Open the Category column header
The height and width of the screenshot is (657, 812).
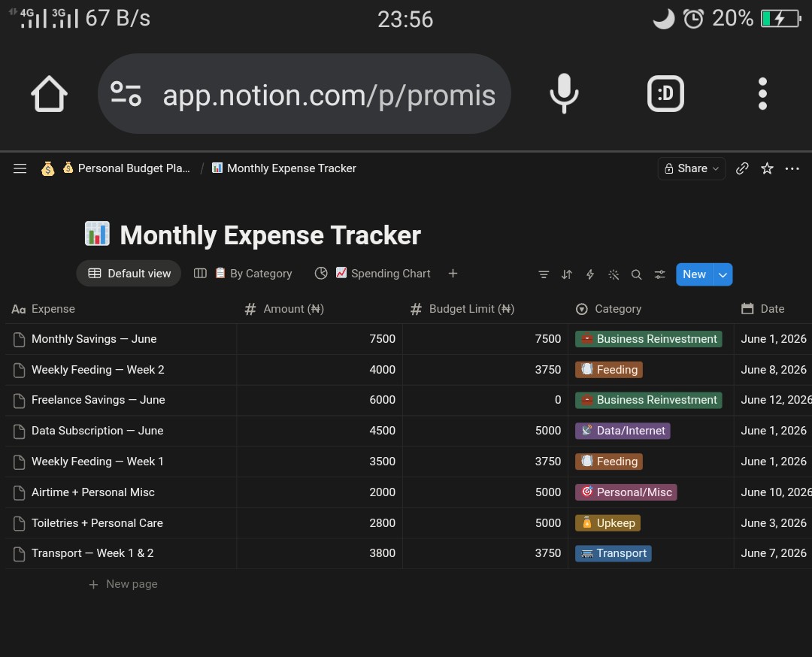[x=651, y=309]
